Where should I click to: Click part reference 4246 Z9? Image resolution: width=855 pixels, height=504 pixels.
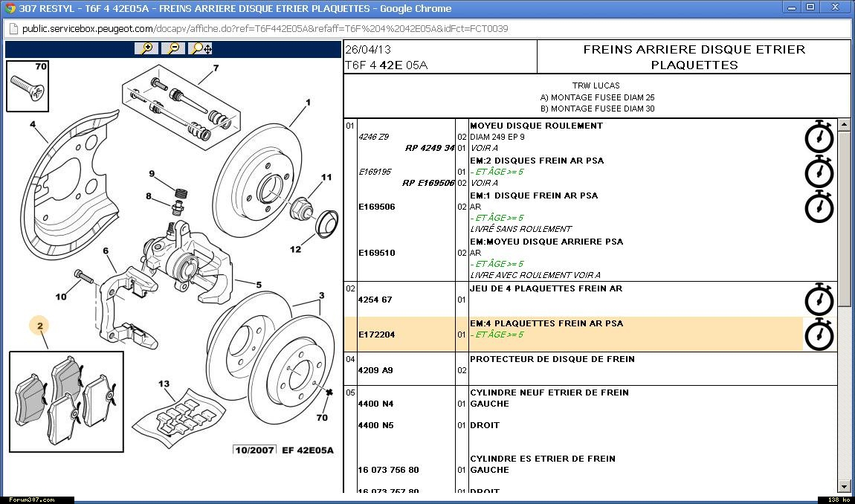pyautogui.click(x=373, y=137)
